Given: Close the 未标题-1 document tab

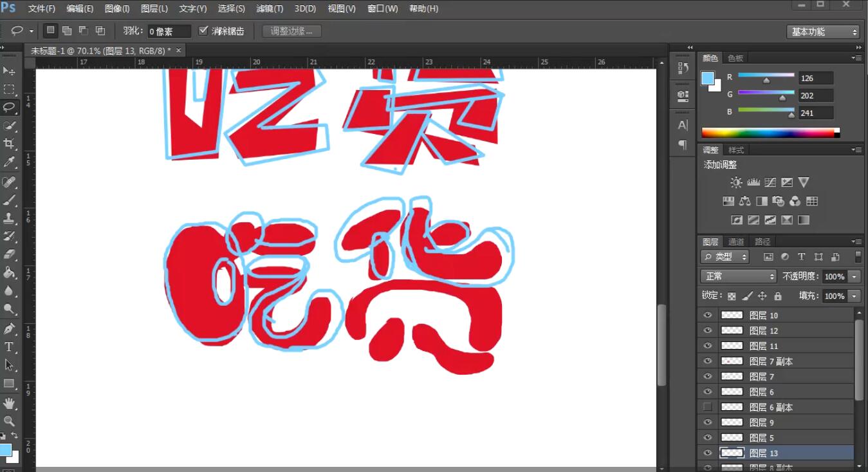Looking at the screenshot, I should [x=178, y=50].
